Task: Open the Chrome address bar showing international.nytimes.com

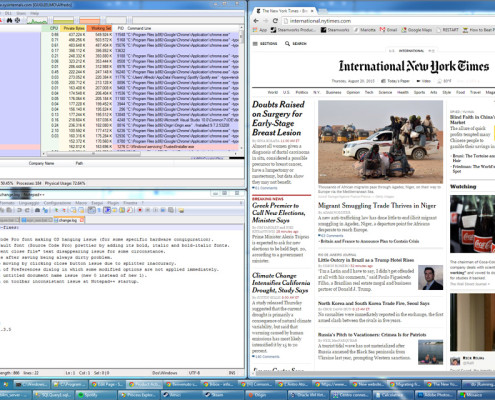Action: [388, 21]
